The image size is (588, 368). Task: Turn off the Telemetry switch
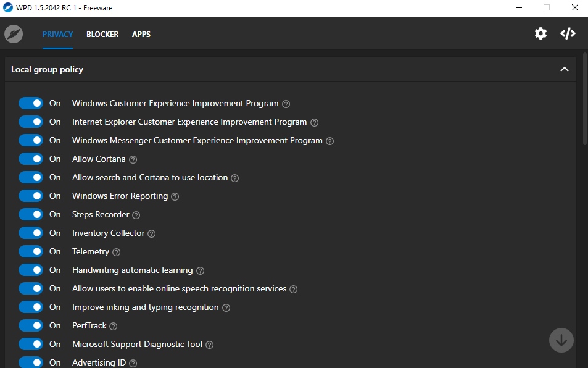(x=31, y=251)
